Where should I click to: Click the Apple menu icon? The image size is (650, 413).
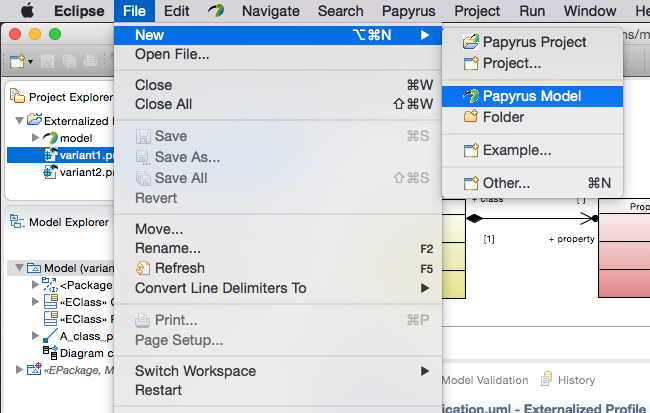(x=27, y=11)
